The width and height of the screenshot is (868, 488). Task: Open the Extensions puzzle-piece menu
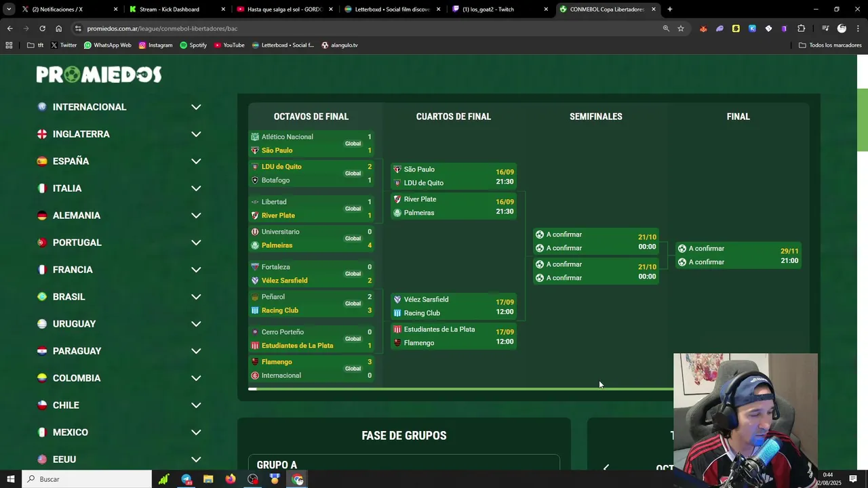point(802,28)
